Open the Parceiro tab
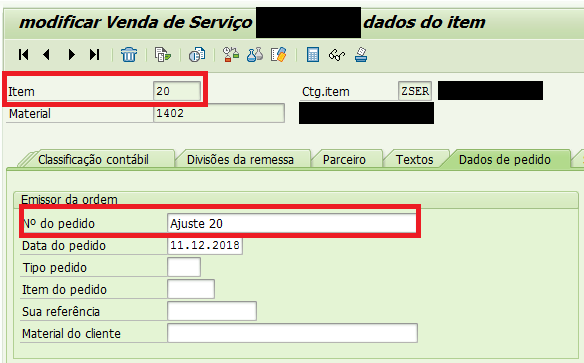The image size is (584, 363). [x=344, y=160]
